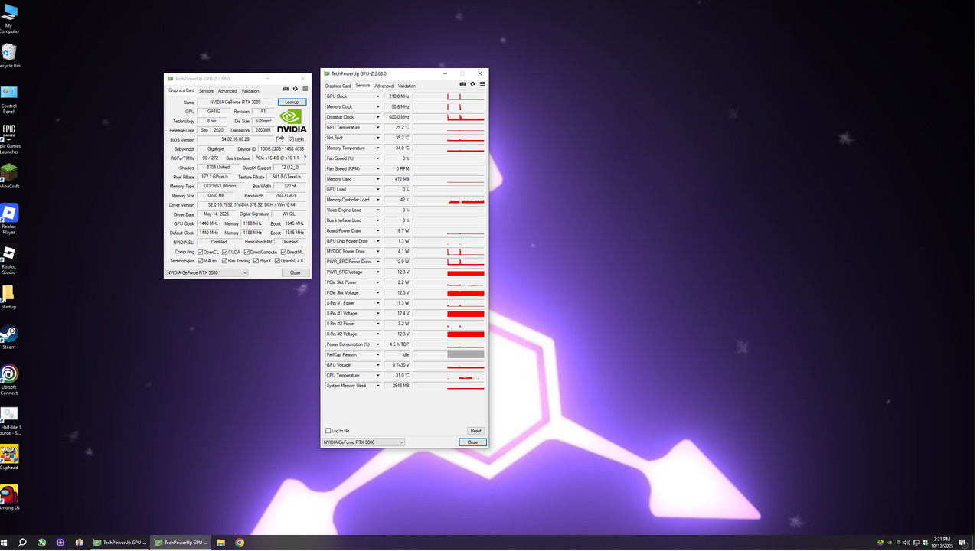Screen dimensions: 980x551
Task: Click the Driver Version field text
Action: (251, 205)
